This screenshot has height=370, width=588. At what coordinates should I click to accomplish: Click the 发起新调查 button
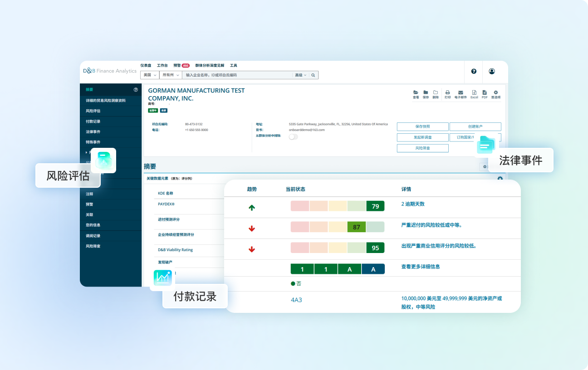(x=423, y=137)
